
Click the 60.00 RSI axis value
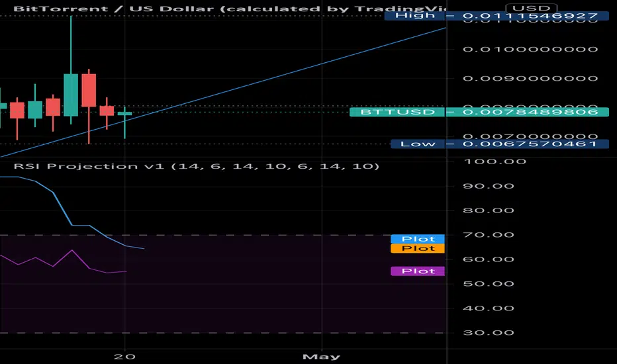click(x=489, y=259)
